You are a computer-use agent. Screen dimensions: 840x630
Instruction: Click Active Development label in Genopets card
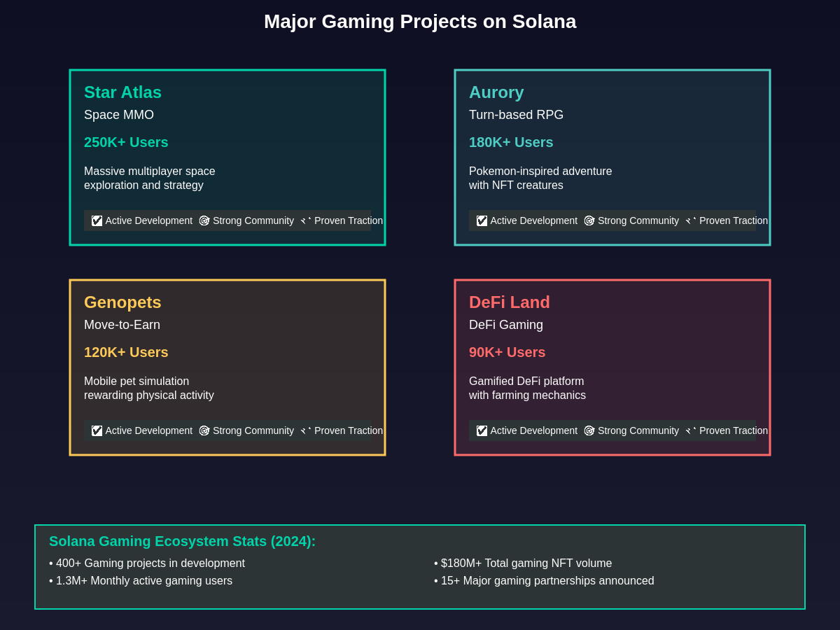pos(149,430)
